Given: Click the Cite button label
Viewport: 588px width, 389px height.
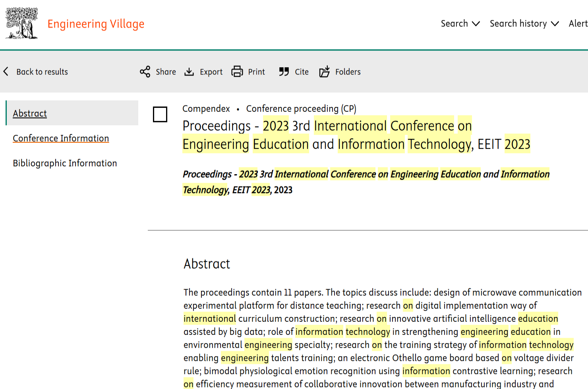Looking at the screenshot, I should (x=302, y=72).
